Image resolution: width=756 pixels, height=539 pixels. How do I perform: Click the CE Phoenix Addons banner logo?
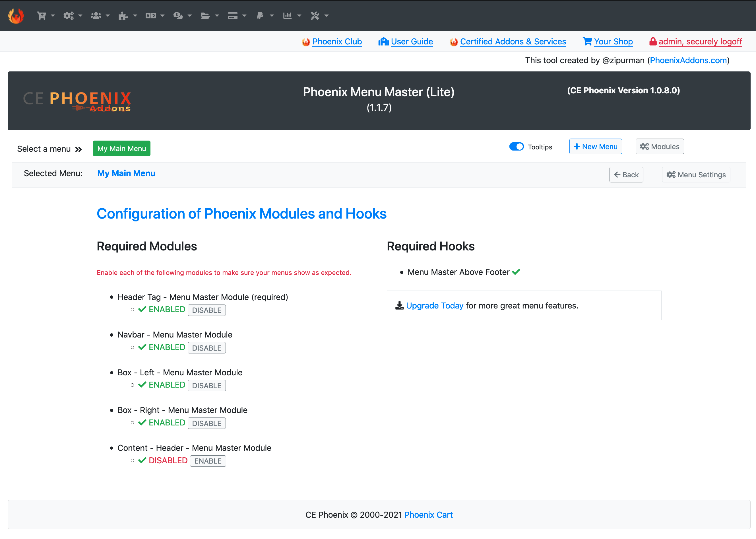77,101
